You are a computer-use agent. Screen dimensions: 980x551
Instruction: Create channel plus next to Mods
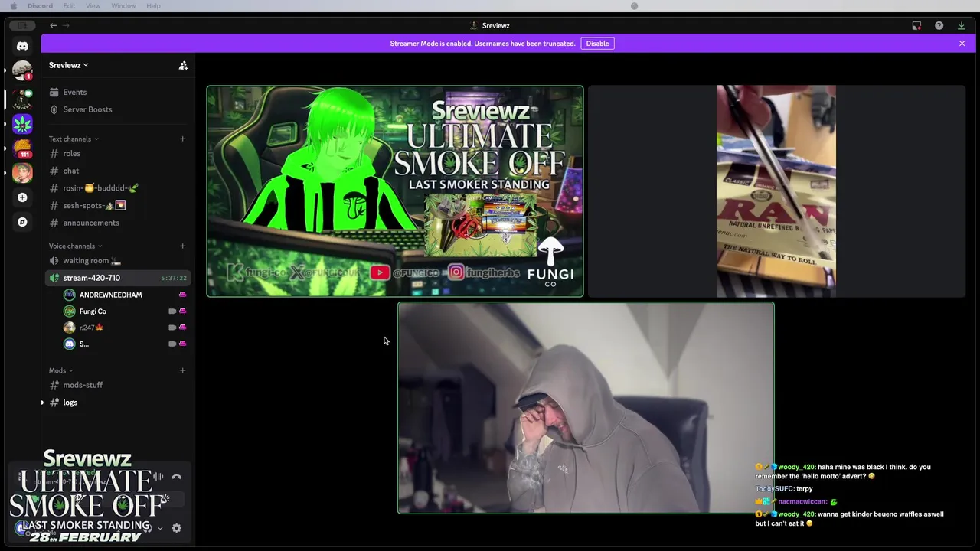coord(182,370)
